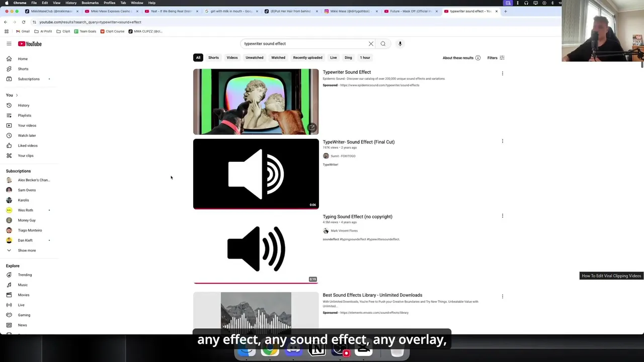Screen dimensions: 644x362
Task: Open the Chrome File menu
Action: coord(34,3)
